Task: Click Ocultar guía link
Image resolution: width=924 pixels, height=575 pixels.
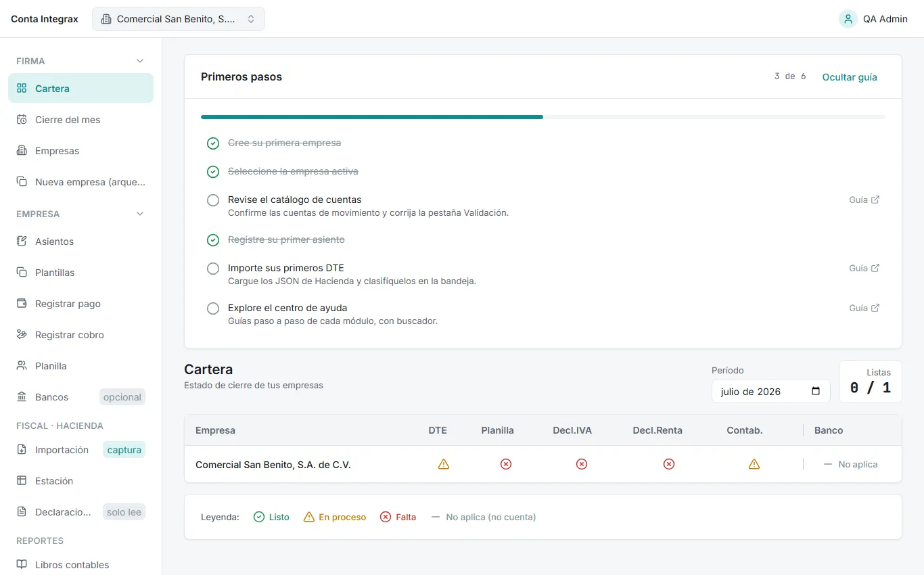Action: (850, 77)
